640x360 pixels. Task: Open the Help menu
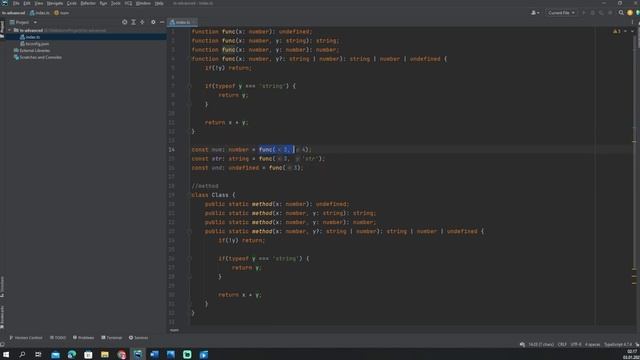point(159,3)
